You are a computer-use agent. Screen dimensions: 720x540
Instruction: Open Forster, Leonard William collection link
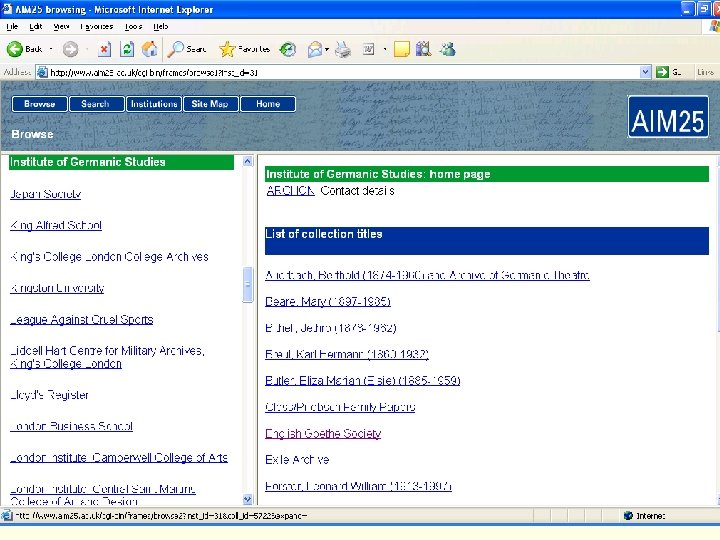pyautogui.click(x=359, y=486)
